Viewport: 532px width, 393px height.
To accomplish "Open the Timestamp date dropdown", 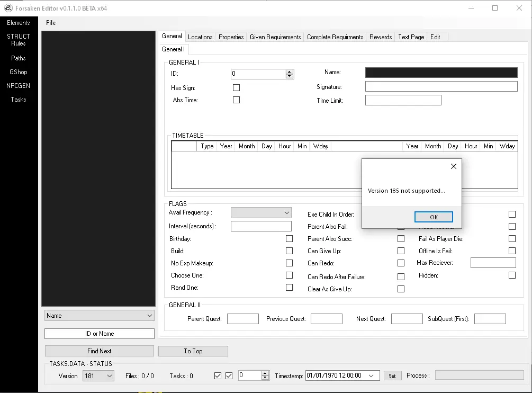I will click(371, 376).
